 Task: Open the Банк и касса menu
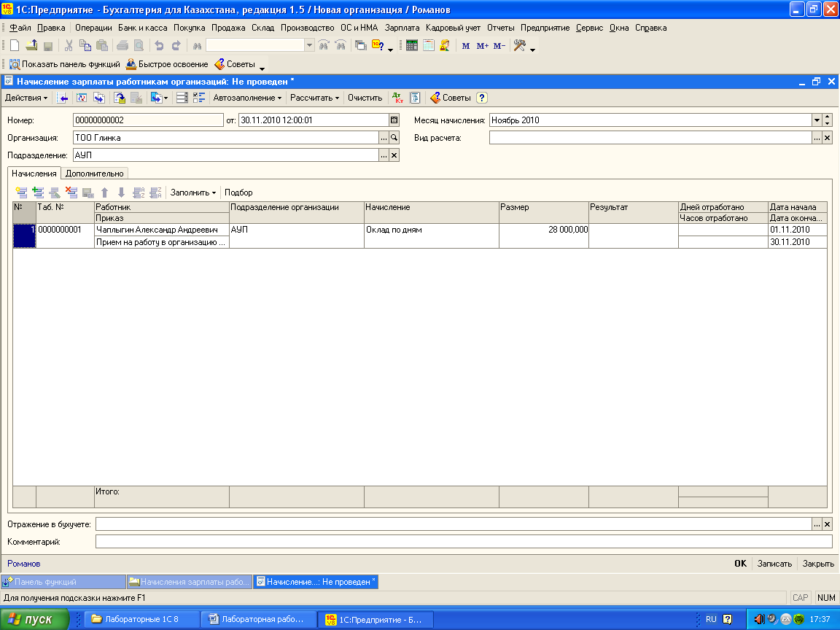click(142, 28)
